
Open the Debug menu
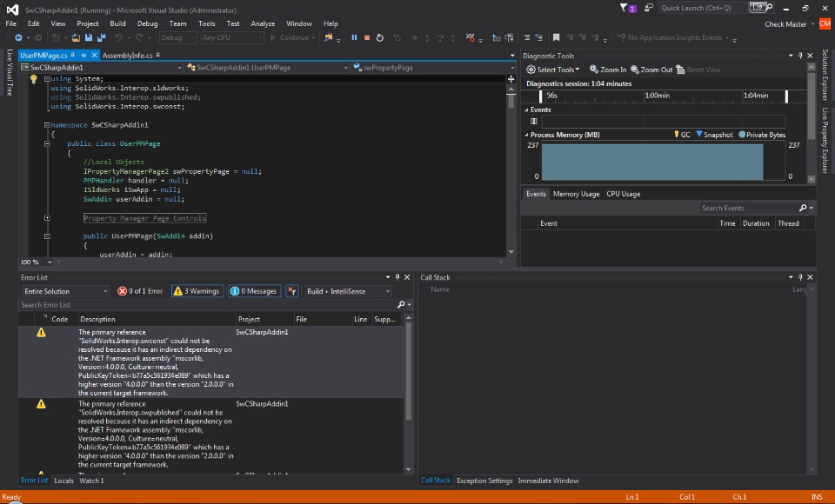tap(148, 23)
